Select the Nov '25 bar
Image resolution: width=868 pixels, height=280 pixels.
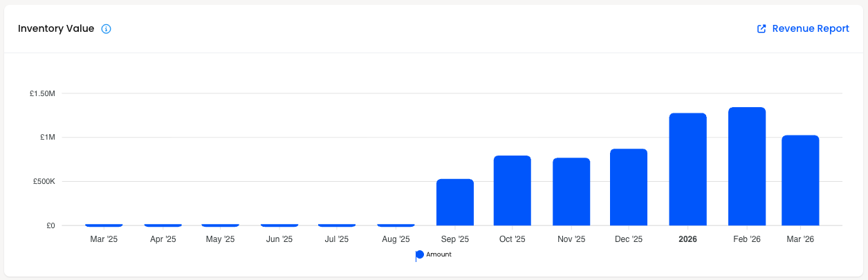click(571, 192)
